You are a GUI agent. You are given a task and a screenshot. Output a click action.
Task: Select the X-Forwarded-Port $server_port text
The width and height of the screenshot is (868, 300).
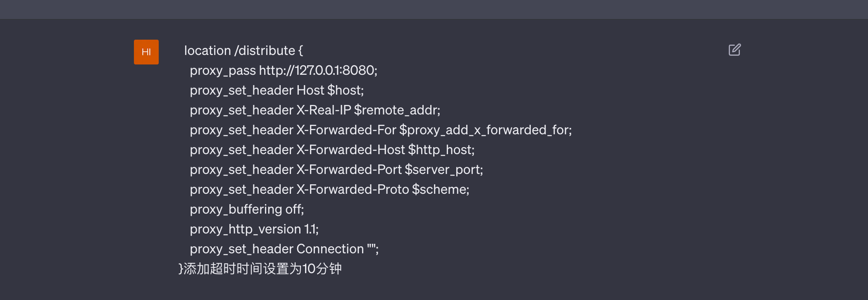pos(336,169)
